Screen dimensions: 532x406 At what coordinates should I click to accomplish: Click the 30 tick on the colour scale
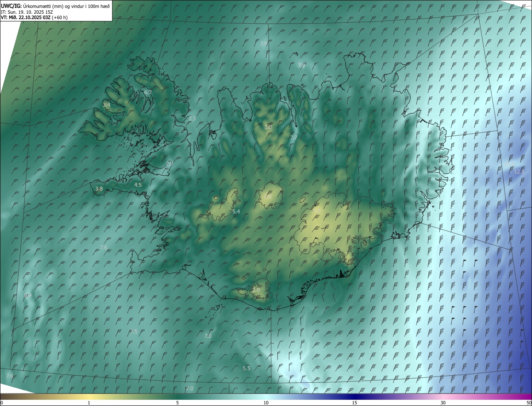443,403
